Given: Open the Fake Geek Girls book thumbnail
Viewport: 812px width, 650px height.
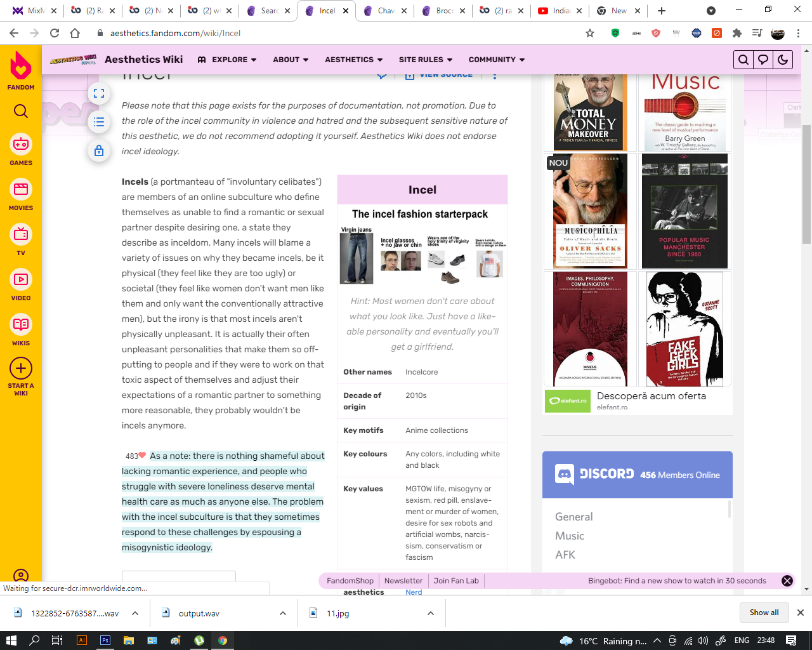Looking at the screenshot, I should tap(684, 329).
